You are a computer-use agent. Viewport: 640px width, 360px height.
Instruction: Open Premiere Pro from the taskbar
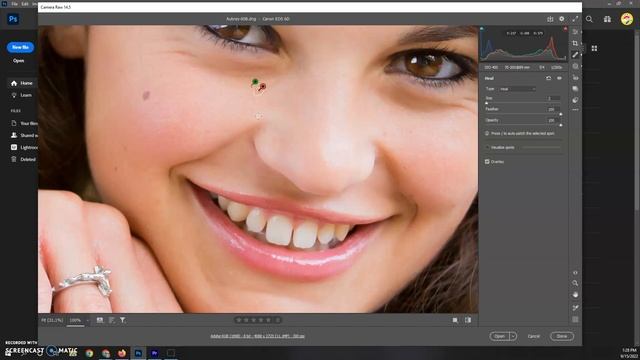point(154,353)
